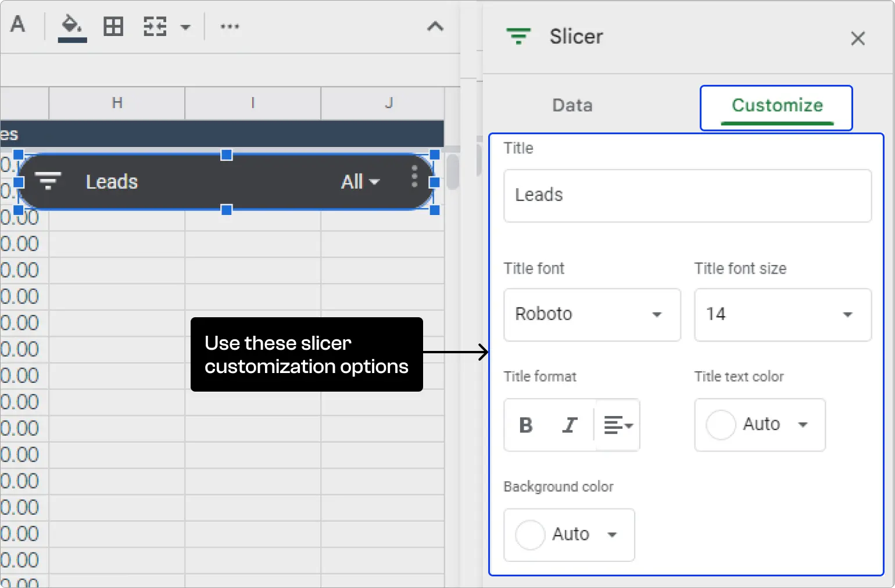Image resolution: width=895 pixels, height=588 pixels.
Task: Apply bold to the slicer title
Action: pos(525,425)
